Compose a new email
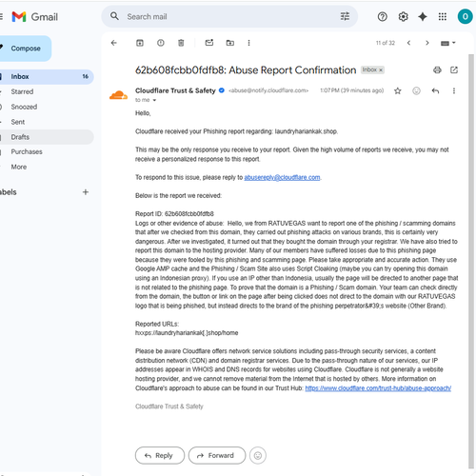Screen dimensions: 476x476 (26, 49)
